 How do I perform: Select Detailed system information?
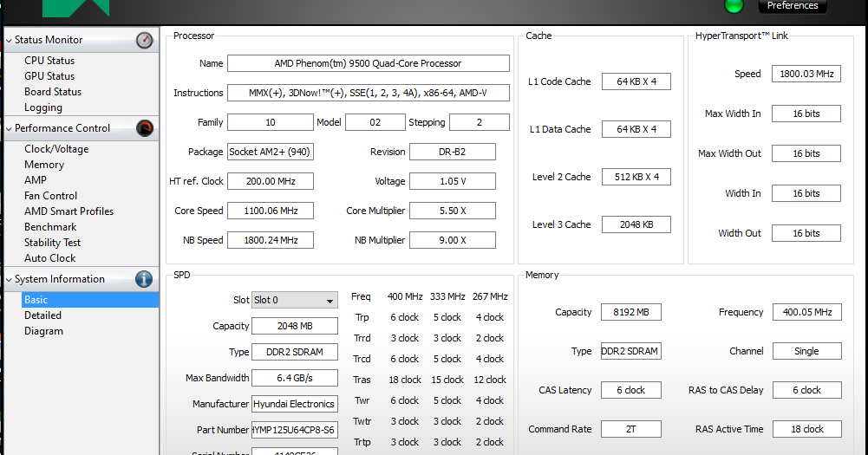[x=42, y=315]
